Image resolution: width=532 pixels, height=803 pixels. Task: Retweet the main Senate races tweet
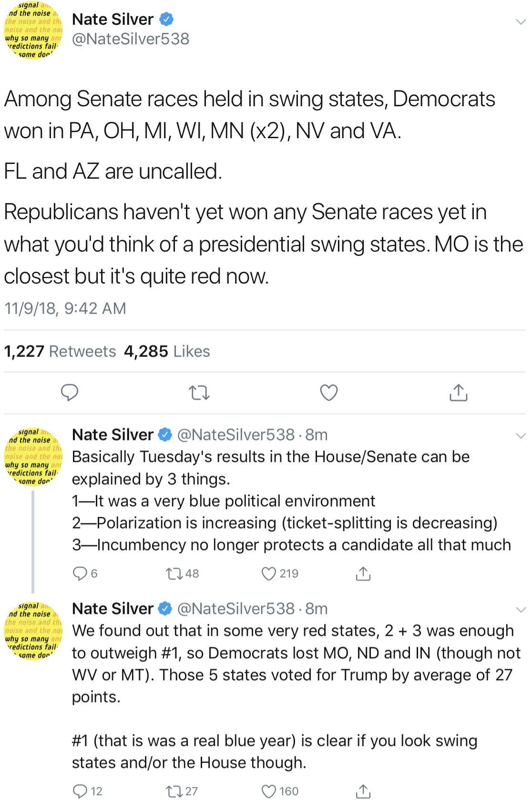click(199, 393)
